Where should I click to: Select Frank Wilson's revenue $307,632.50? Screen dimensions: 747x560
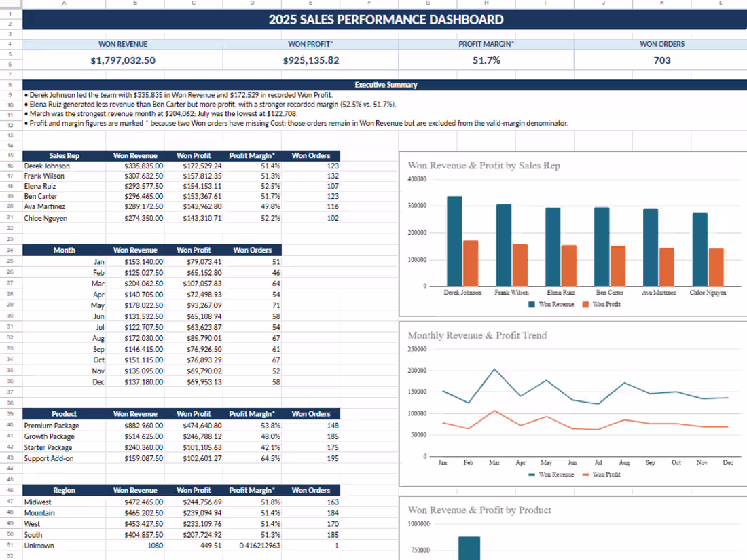coord(135,176)
